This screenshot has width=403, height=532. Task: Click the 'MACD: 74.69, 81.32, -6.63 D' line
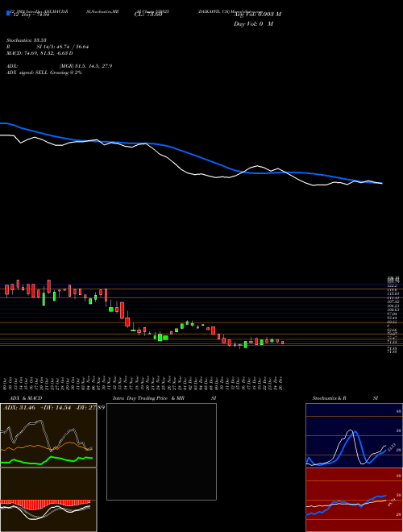[x=40, y=53]
